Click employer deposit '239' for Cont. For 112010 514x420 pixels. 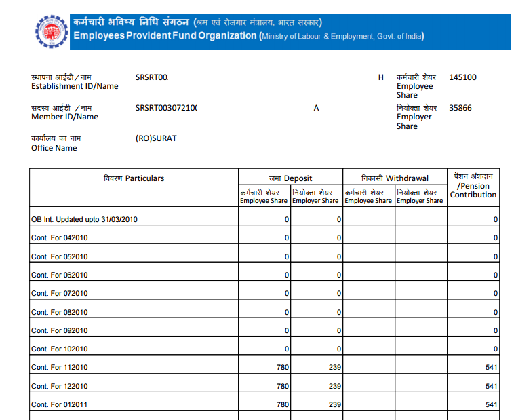335,368
